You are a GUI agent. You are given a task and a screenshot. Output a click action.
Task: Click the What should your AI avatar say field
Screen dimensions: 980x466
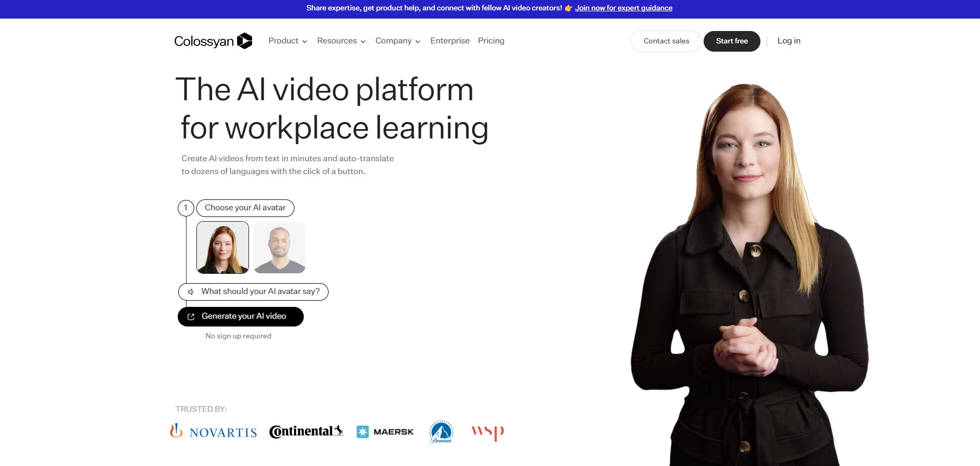coord(253,292)
